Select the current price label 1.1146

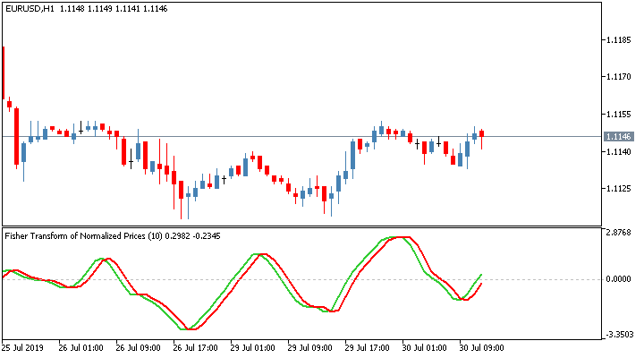click(x=619, y=136)
